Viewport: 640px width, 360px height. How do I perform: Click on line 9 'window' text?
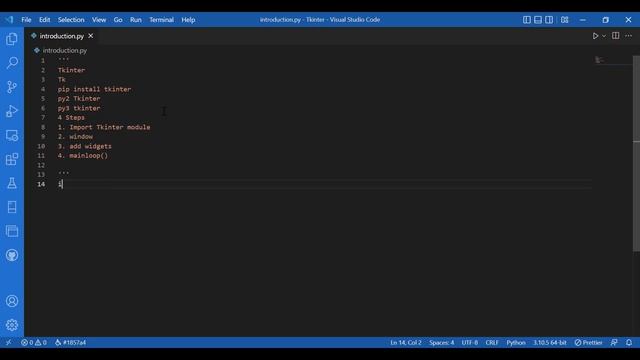point(81,136)
